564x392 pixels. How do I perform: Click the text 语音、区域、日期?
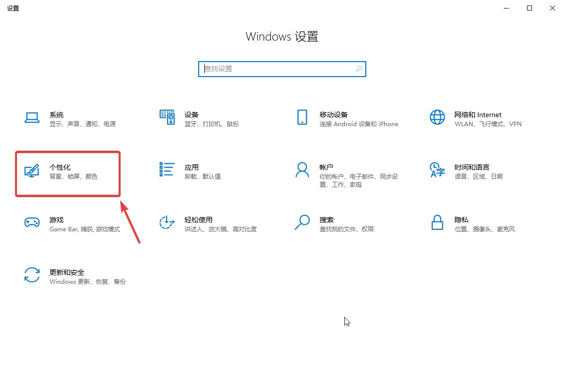479,177
